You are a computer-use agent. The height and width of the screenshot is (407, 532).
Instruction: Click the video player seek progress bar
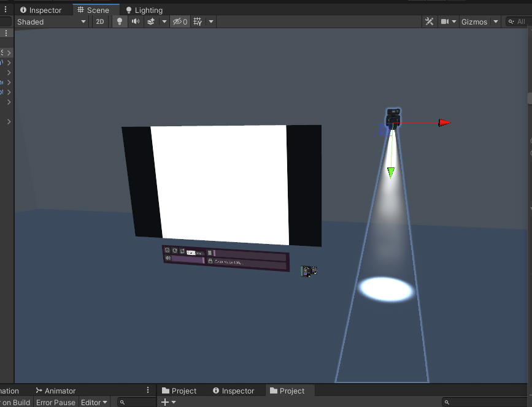(250, 254)
